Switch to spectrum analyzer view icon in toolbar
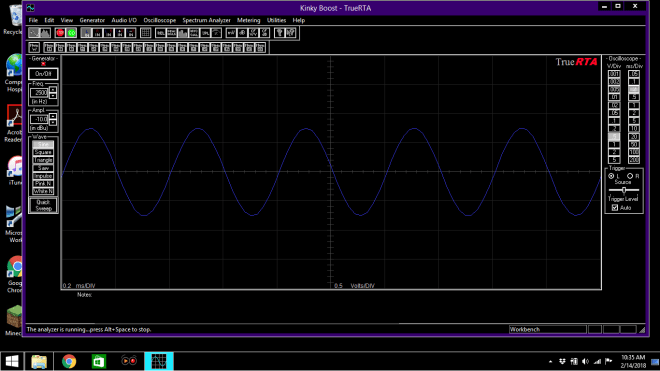 tap(45, 33)
